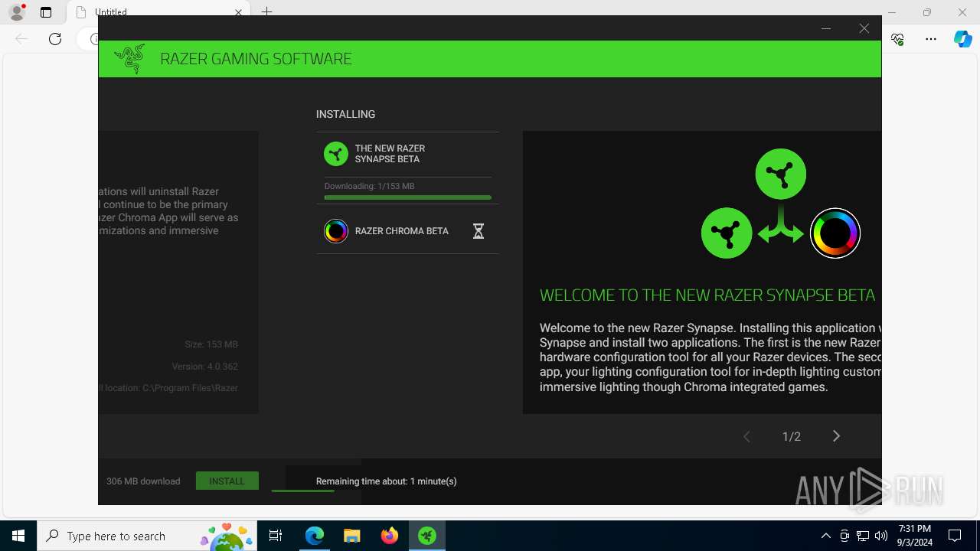Click 'Downloading: 1/153 MB' status text
The image size is (980, 551).
coord(369,186)
